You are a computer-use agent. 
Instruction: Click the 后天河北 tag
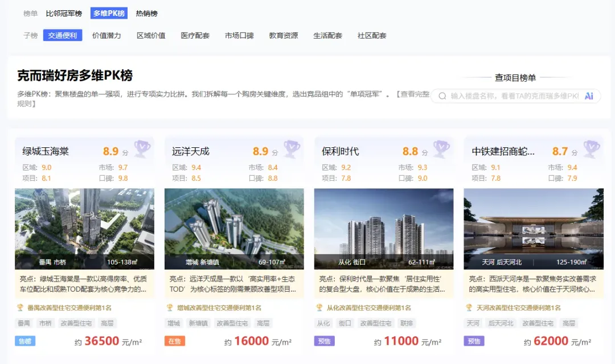[x=501, y=323]
